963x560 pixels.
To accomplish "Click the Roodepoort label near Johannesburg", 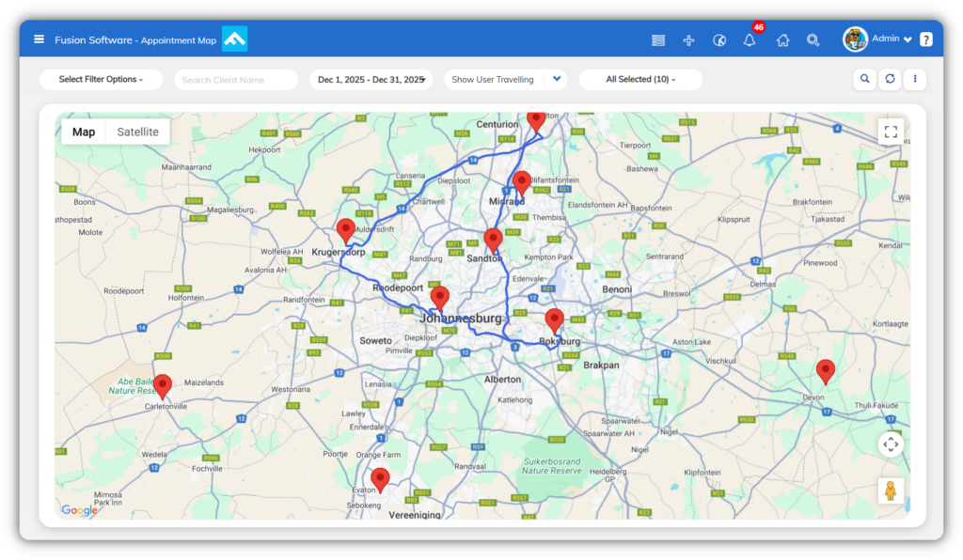I will [x=398, y=288].
